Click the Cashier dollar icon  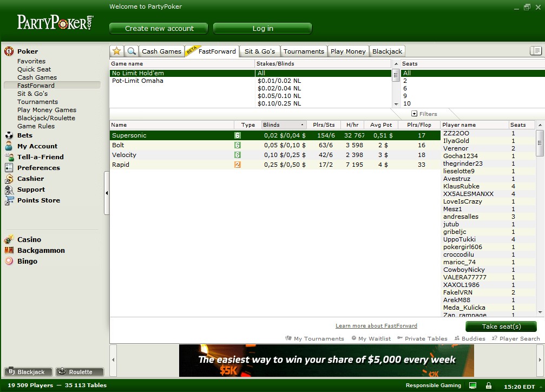click(x=9, y=179)
